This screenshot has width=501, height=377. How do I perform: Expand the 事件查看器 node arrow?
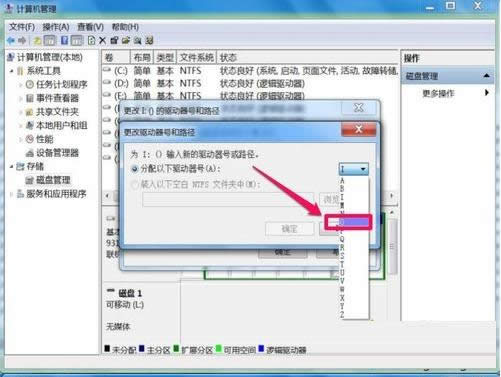[21, 98]
